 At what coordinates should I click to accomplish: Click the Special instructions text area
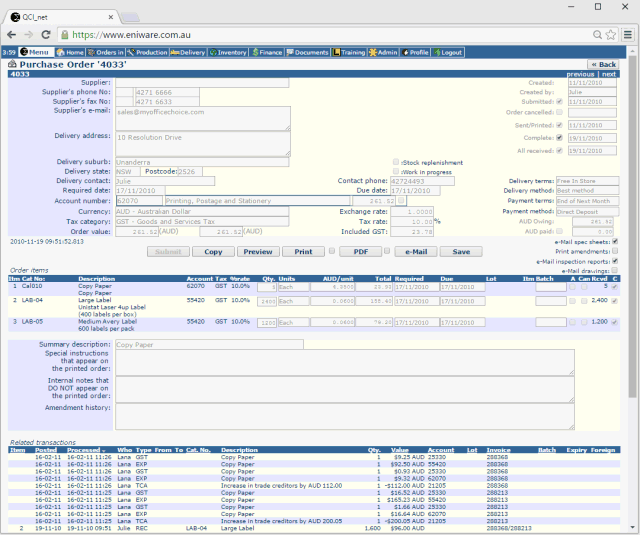click(x=345, y=362)
